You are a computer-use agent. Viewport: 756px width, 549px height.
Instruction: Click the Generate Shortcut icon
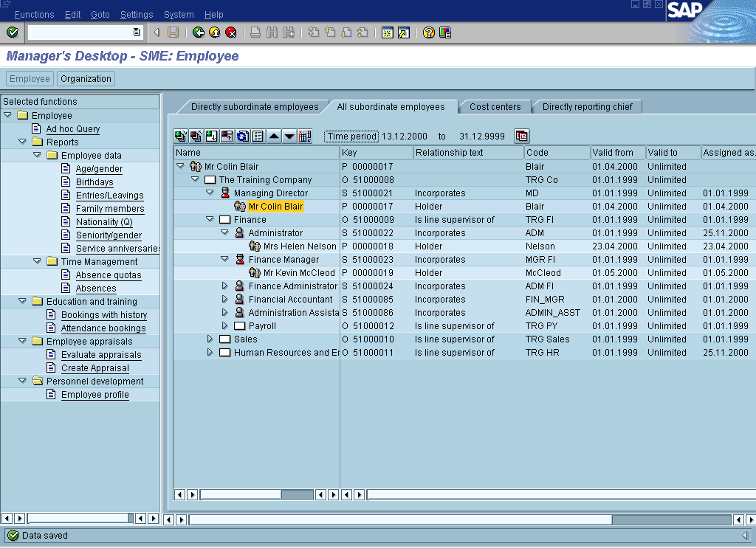pos(404,32)
